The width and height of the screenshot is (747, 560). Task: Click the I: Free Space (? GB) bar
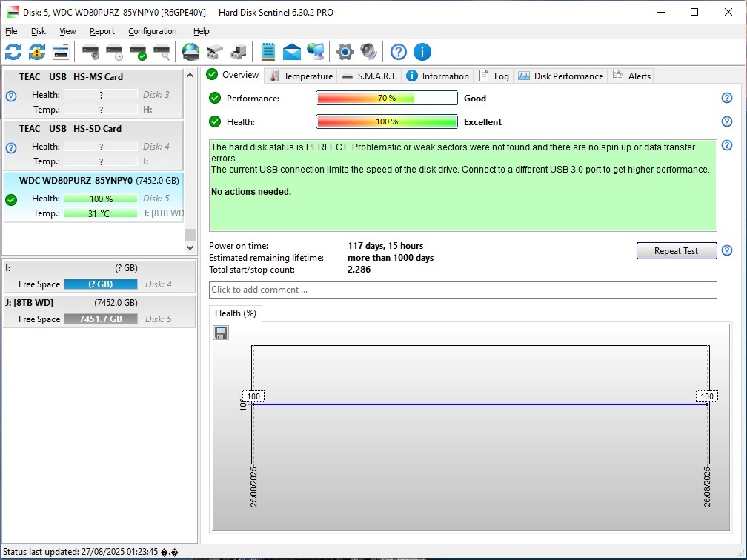[x=101, y=284]
